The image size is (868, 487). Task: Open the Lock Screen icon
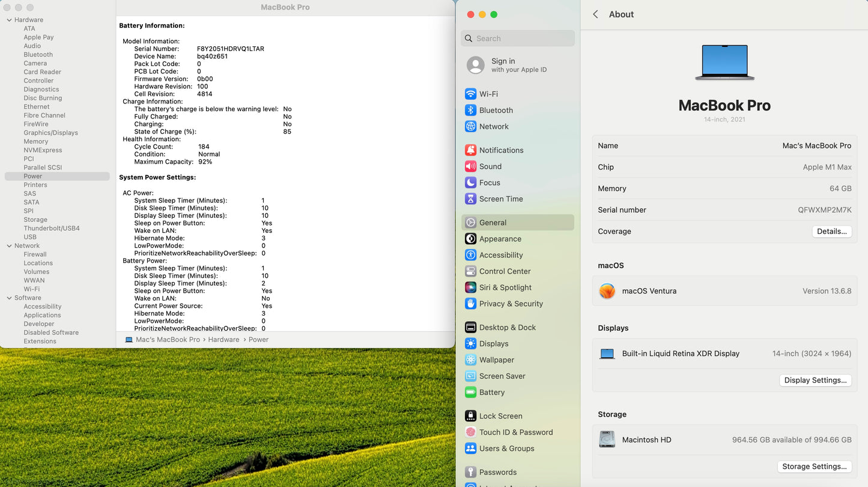471,416
